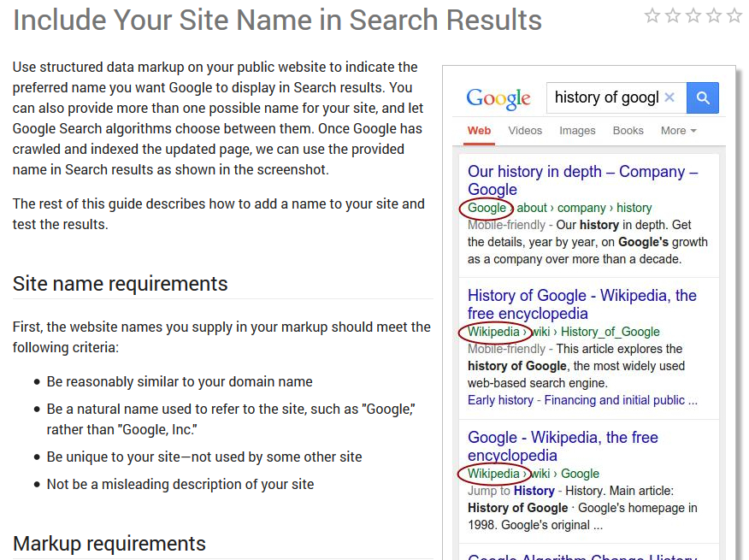This screenshot has height=560, width=749.
Task: Click the 'History' jump-to link
Action: 534,491
